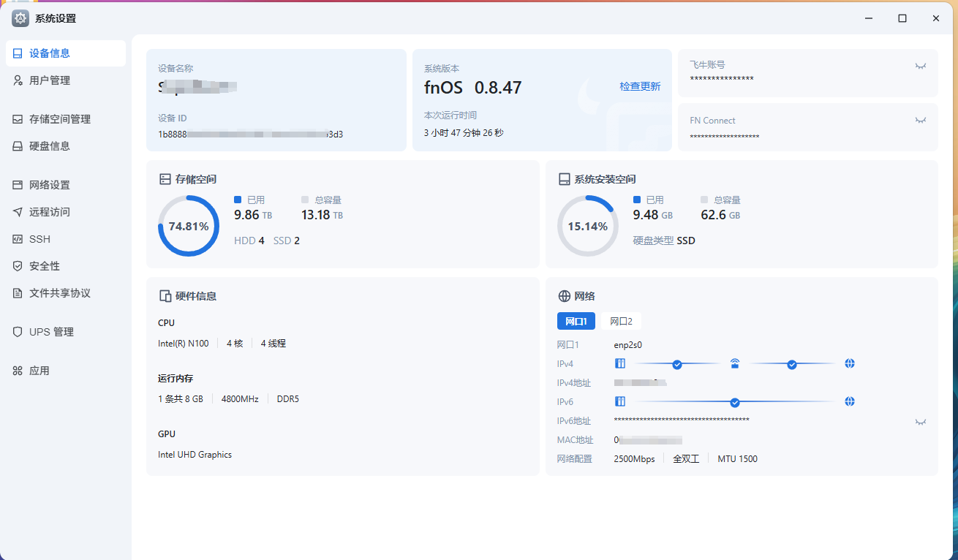This screenshot has width=958, height=560.
Task: Click the 网络 globe header icon
Action: click(565, 296)
